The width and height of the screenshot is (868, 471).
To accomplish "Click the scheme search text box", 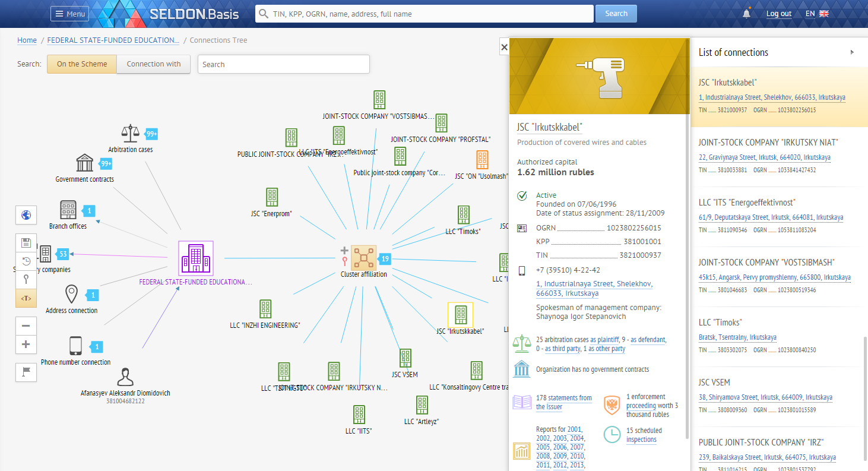I will tap(284, 64).
